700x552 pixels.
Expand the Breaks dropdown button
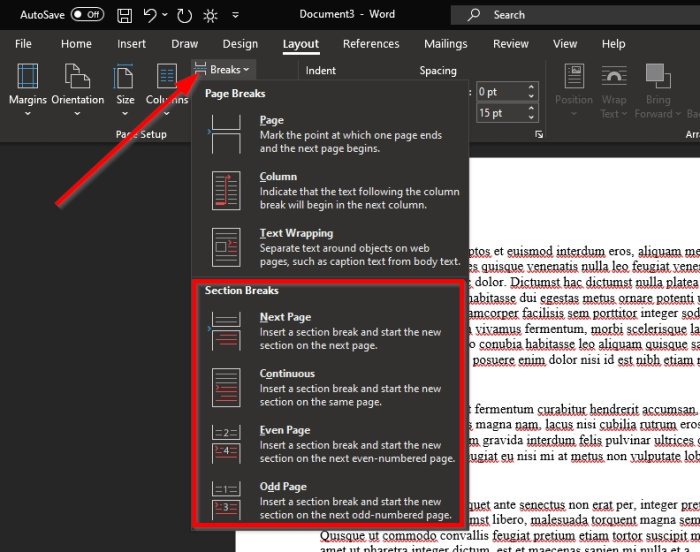coord(222,70)
